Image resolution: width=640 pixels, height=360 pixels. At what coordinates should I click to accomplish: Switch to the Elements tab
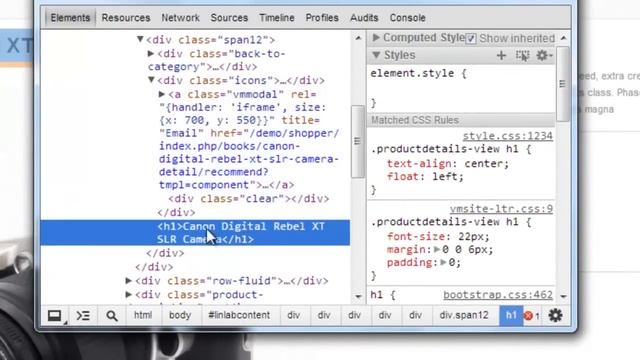[x=70, y=18]
